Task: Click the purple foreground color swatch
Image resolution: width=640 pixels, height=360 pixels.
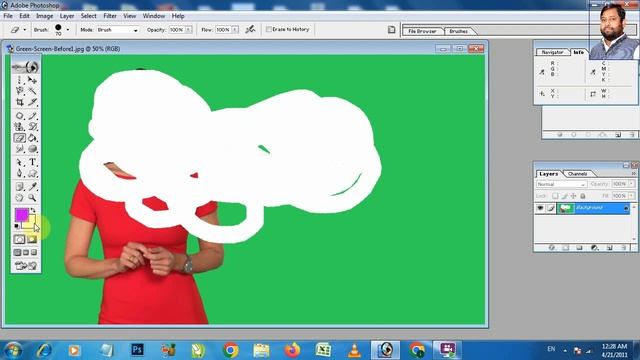Action: (21, 215)
